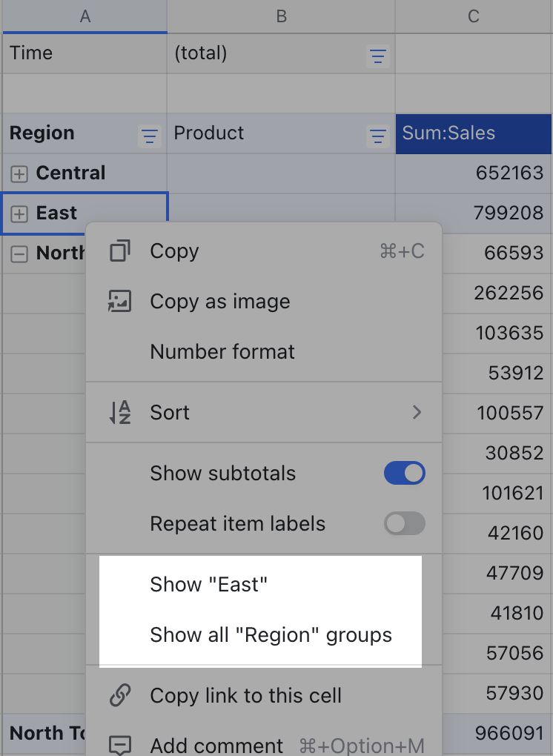Expand the Central region group
Image resolution: width=553 pixels, height=756 pixels.
click(x=21, y=173)
